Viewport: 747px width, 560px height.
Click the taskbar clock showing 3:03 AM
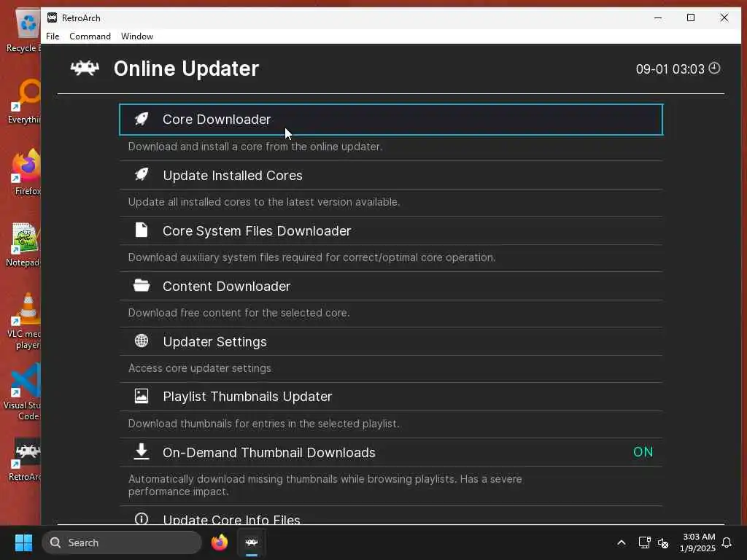click(698, 542)
